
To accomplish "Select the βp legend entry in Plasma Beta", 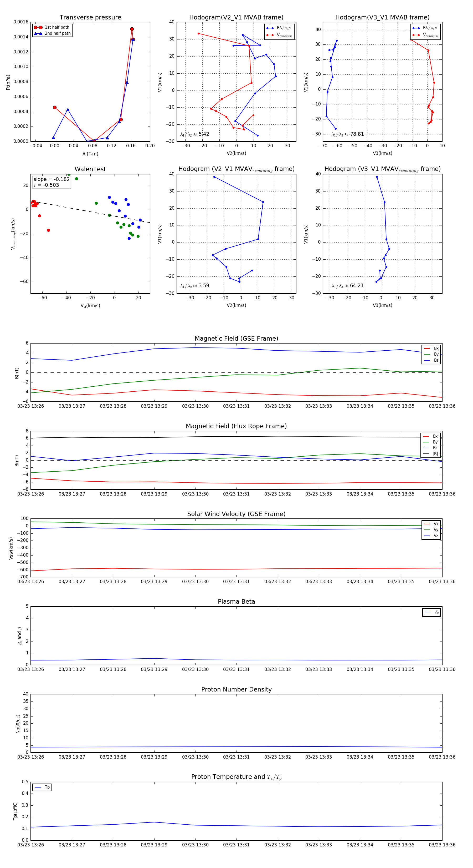I will (x=431, y=612).
